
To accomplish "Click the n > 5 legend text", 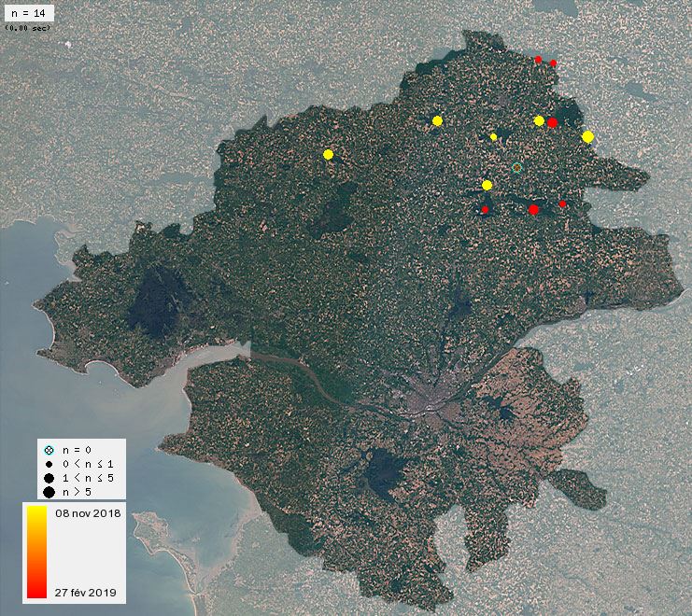I will point(78,491).
